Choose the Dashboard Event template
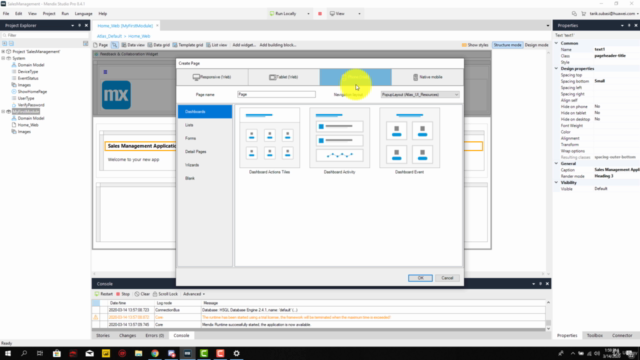 pyautogui.click(x=409, y=141)
